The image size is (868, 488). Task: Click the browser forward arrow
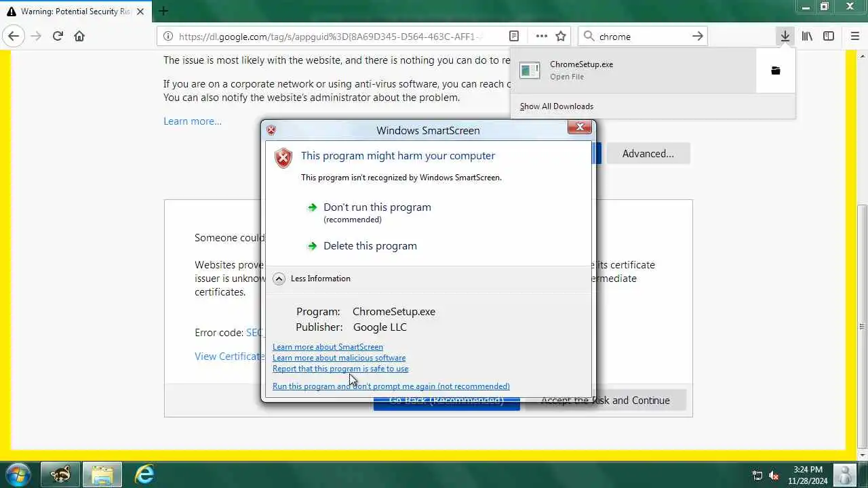(36, 37)
